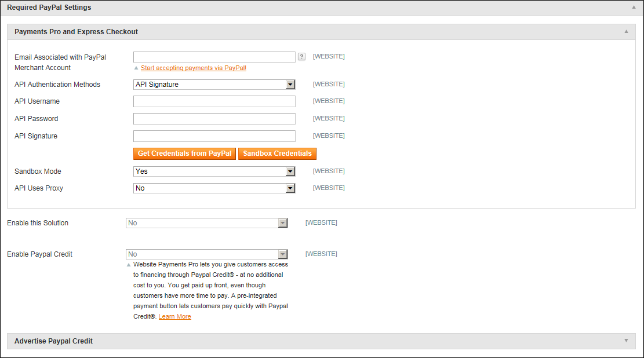
Task: Collapse Payments Pro and Express Checkout panel
Action: [x=627, y=32]
